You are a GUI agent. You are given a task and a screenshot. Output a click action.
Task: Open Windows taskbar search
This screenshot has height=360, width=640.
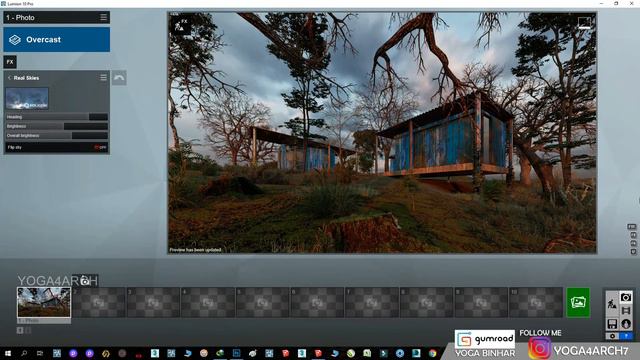pyautogui.click(x=24, y=353)
